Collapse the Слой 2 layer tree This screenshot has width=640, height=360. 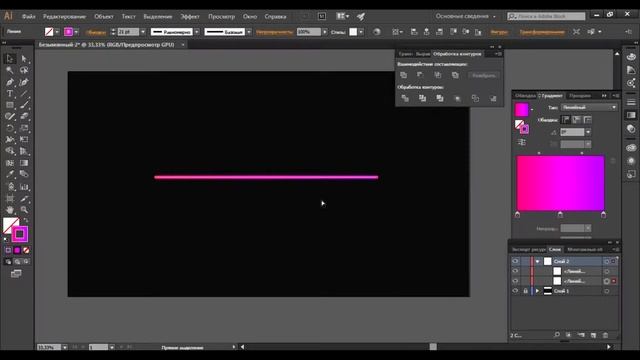click(538, 261)
